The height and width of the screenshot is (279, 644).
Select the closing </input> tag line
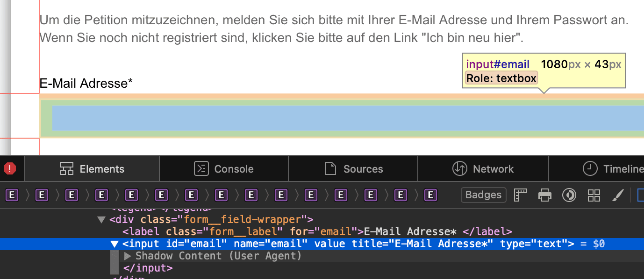tap(148, 268)
